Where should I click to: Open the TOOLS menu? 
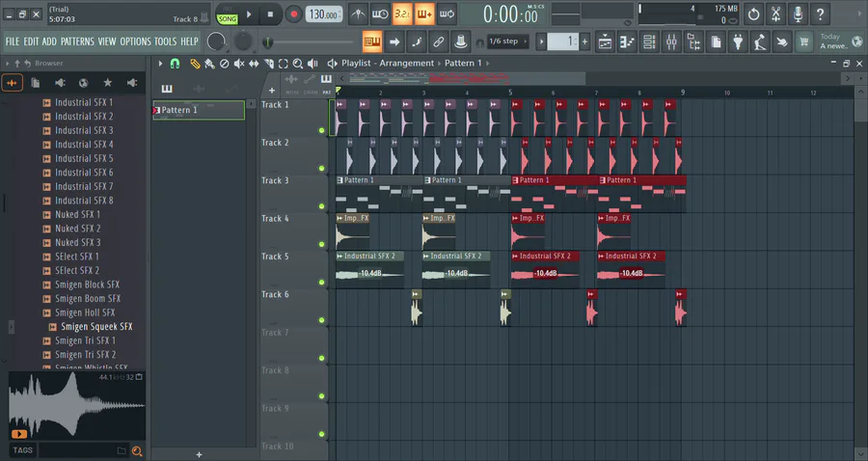[x=165, y=41]
